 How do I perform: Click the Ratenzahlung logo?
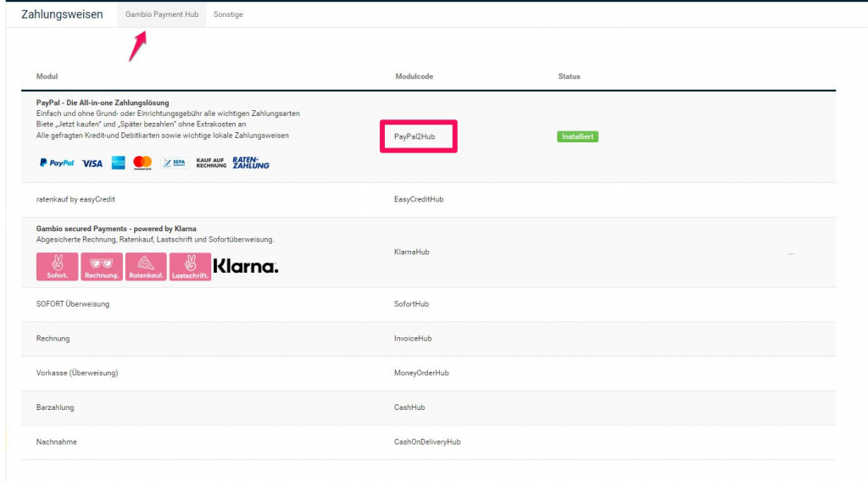[x=251, y=163]
